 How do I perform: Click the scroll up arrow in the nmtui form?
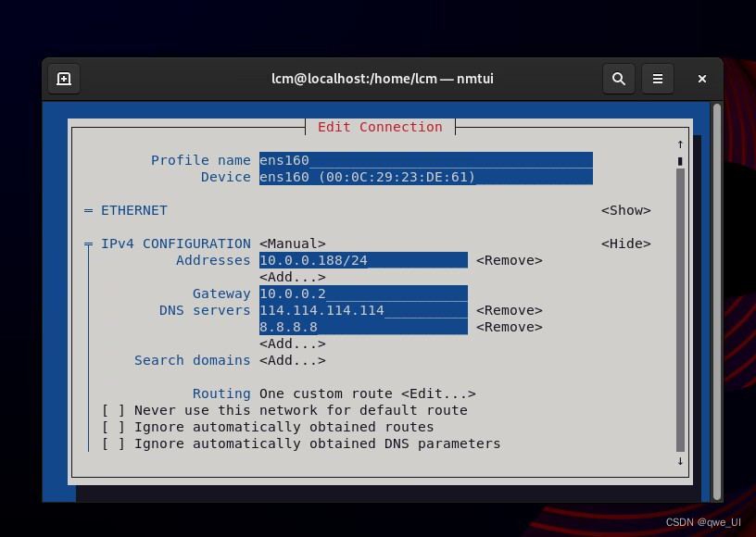point(680,144)
